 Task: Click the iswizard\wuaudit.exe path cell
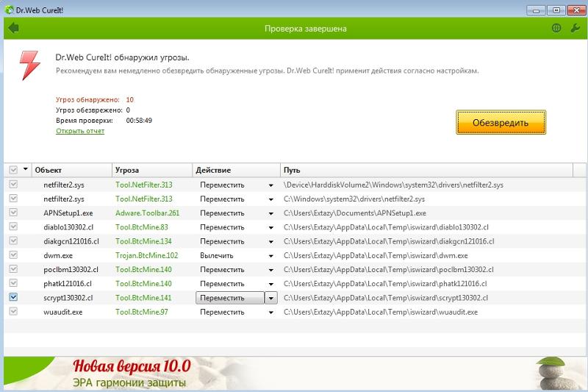[x=381, y=312]
